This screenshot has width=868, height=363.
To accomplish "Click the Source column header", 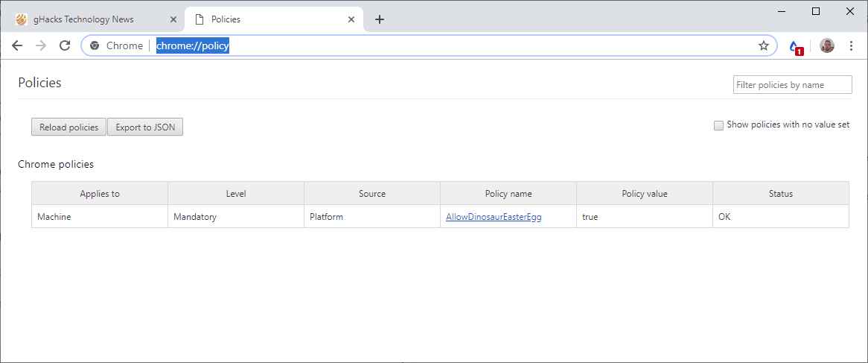I will coord(372,193).
